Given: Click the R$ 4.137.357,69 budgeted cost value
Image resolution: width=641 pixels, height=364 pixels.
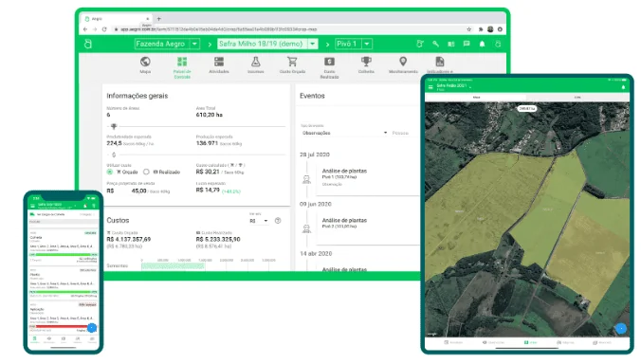Looking at the screenshot, I should (x=128, y=240).
